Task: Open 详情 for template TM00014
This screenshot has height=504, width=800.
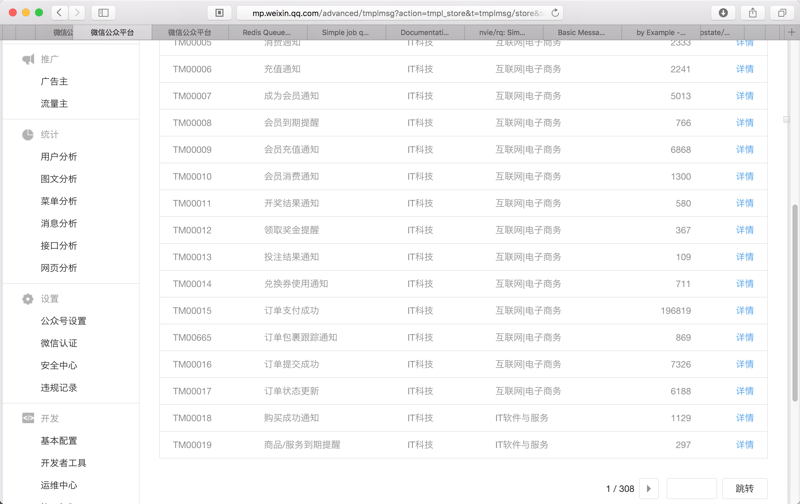Action: point(744,284)
